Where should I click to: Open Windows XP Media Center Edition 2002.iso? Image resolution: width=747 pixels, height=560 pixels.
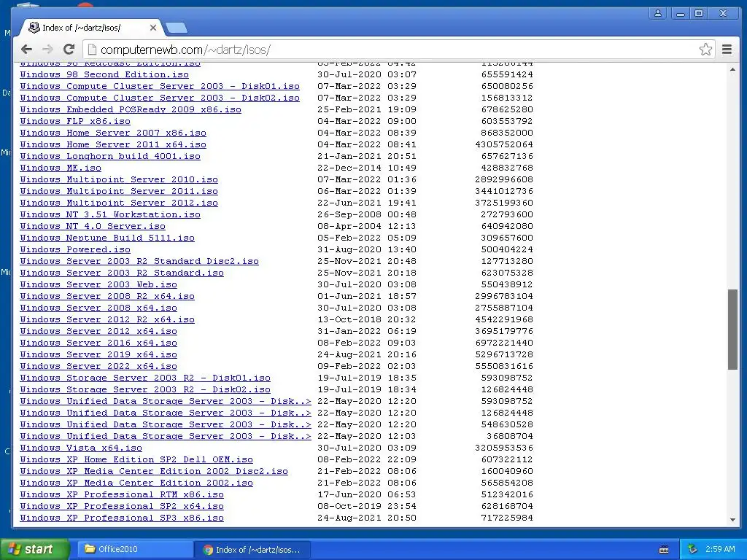[136, 483]
